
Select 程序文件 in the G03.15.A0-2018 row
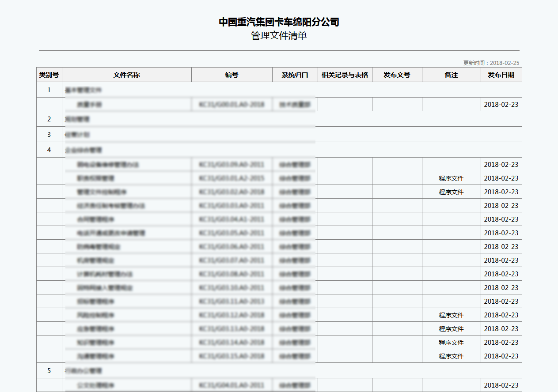click(x=452, y=356)
